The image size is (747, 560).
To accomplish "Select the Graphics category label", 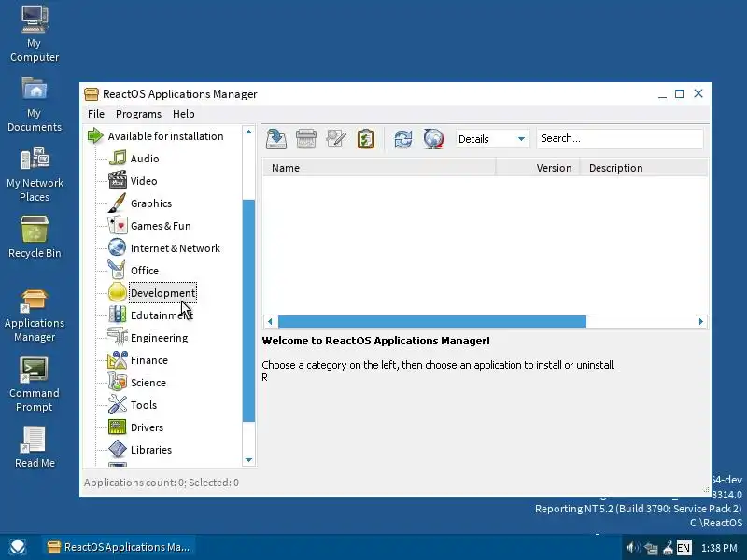I will [151, 203].
